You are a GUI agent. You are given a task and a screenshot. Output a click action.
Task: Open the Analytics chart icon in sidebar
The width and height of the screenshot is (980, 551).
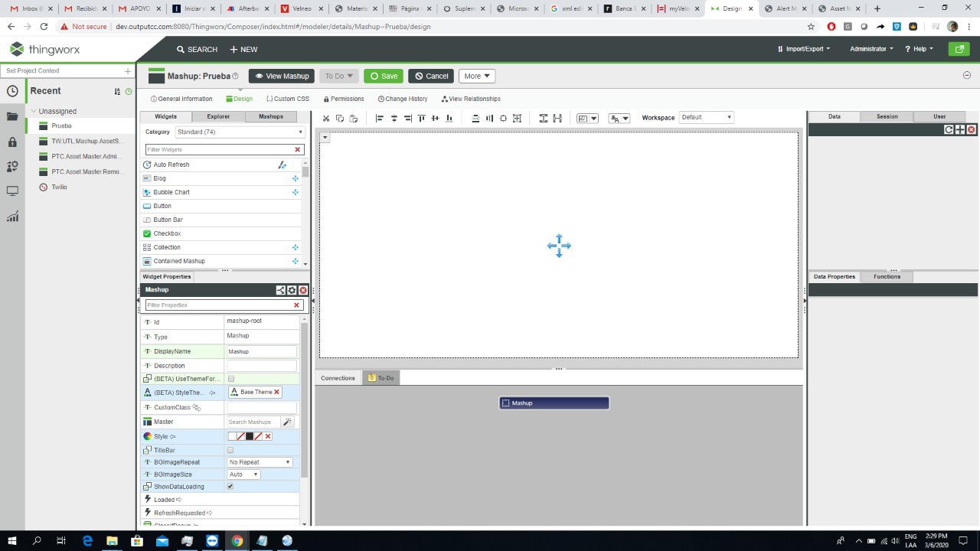coord(12,217)
